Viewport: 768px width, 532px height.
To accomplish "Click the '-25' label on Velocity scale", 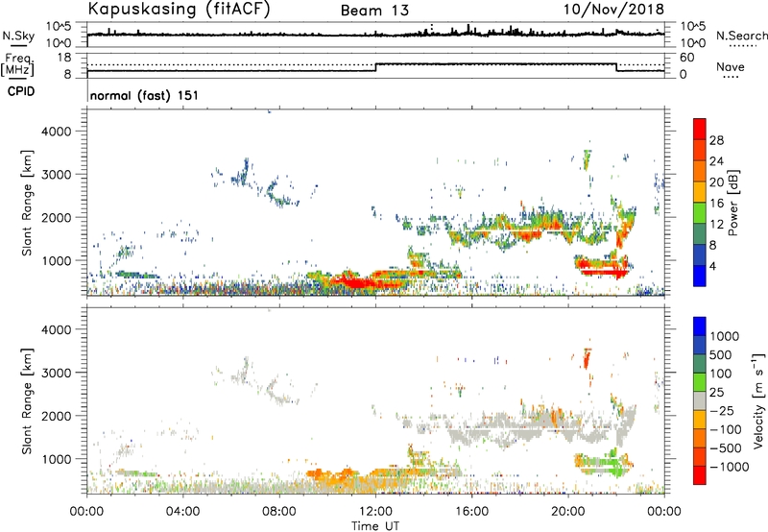I will pyautogui.click(x=722, y=411).
